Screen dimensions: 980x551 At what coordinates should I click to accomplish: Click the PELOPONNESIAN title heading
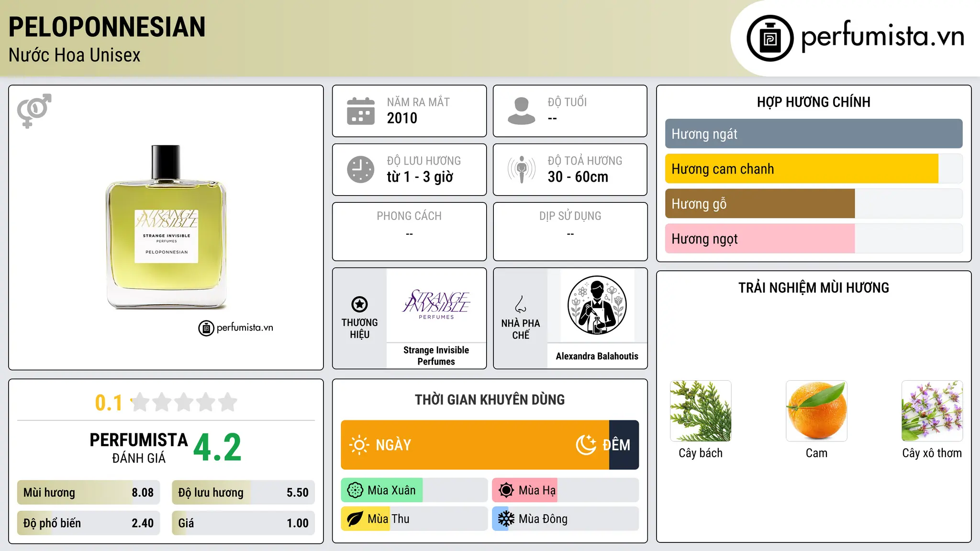(x=107, y=27)
